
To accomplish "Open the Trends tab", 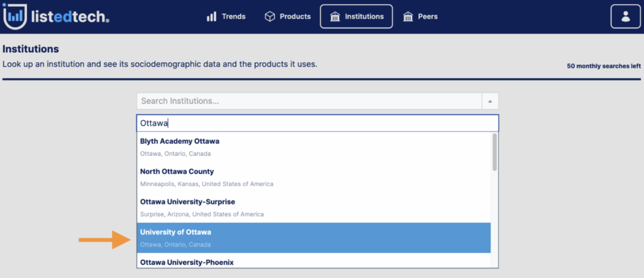I will coord(226,17).
